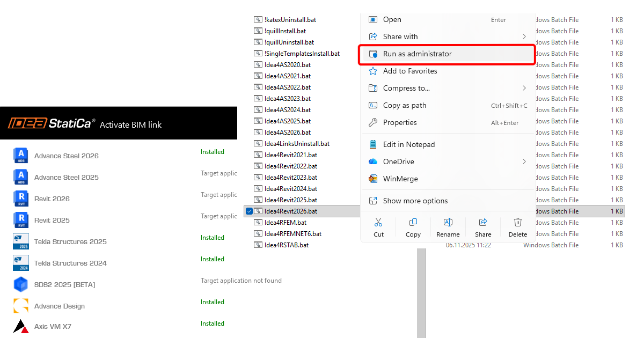Choose Open in the context menu
This screenshot has height=338, width=644.
click(448, 19)
